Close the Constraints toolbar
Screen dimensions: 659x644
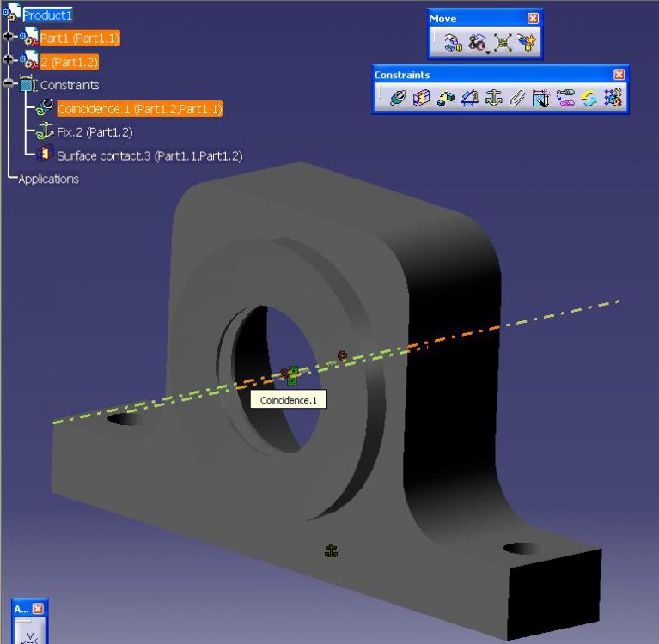(x=619, y=75)
